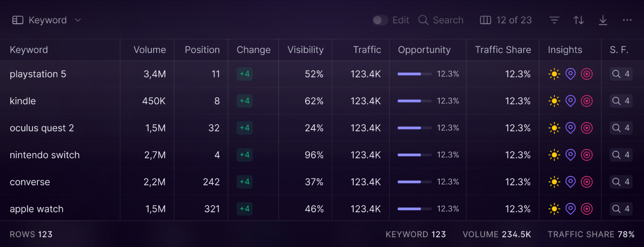Click opportunity progress bar for apple watch
Screen dimensions: 644x247
(x=414, y=209)
